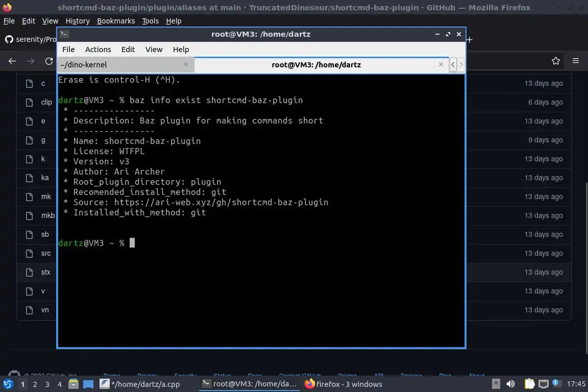Open the sb file

(x=45, y=234)
